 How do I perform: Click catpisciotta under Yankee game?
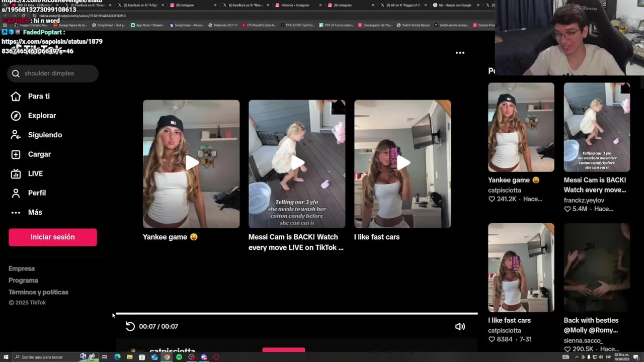pos(505,190)
